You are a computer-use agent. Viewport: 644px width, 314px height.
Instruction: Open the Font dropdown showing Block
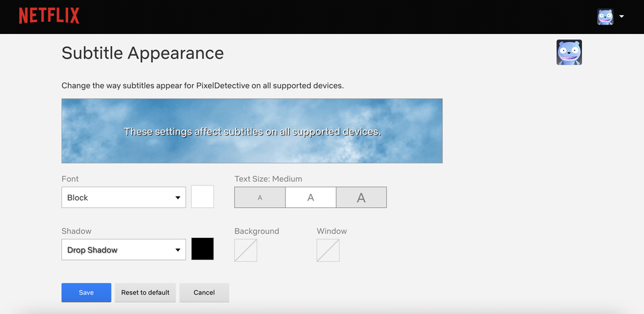(123, 197)
